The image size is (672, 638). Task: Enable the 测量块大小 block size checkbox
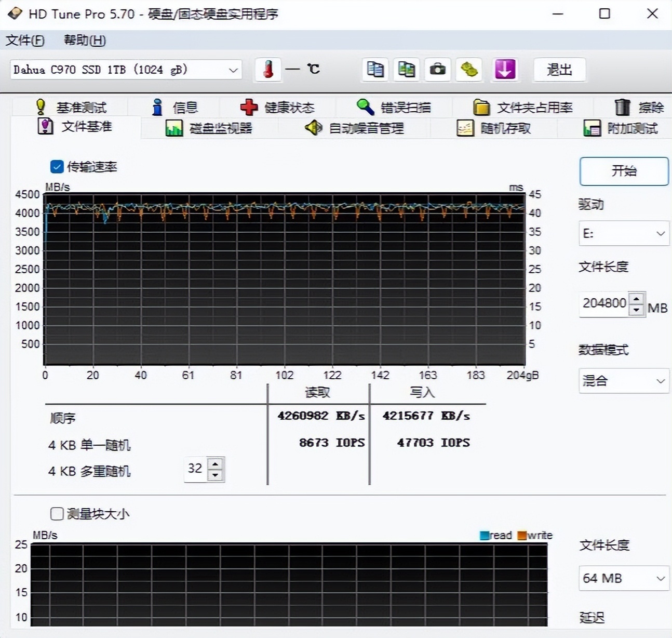pyautogui.click(x=57, y=513)
